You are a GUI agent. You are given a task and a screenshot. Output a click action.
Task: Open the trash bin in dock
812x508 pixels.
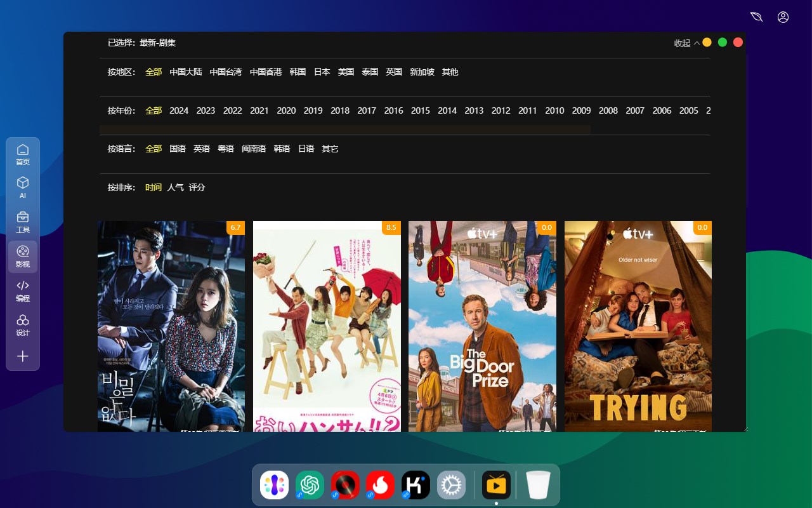point(539,485)
